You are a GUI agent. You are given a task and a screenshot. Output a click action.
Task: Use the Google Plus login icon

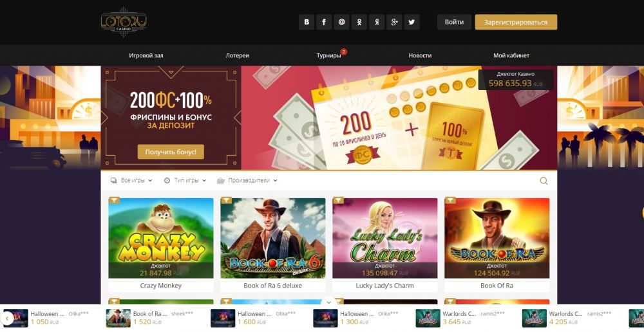394,22
